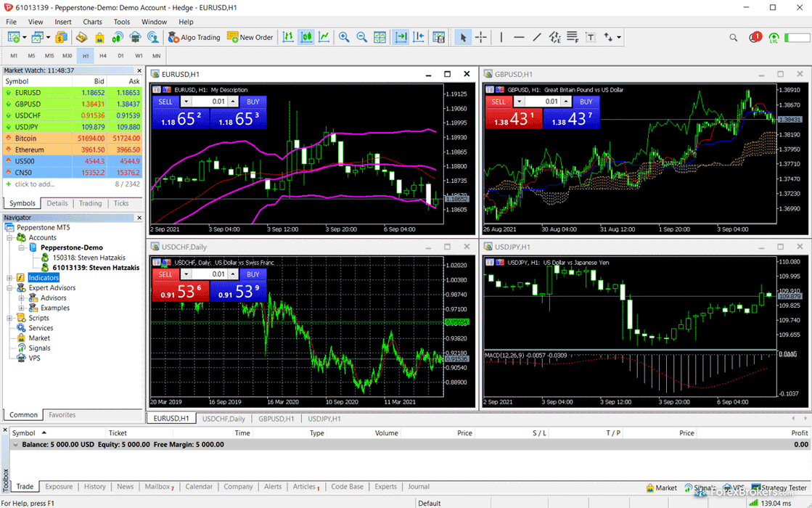
Task: Select account 150318: Steven Hatzakis
Action: coord(89,258)
